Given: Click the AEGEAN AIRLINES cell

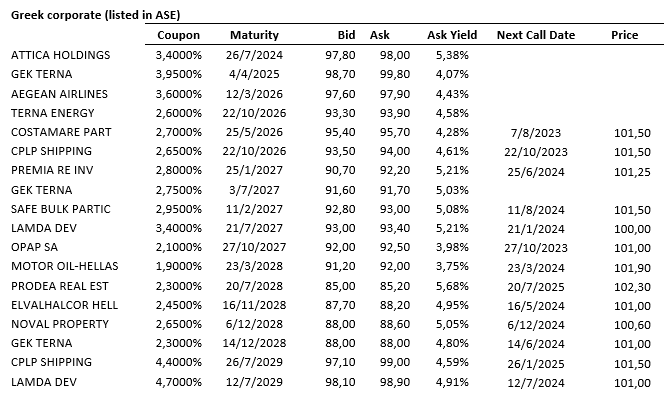Looking at the screenshot, I should [x=59, y=93].
